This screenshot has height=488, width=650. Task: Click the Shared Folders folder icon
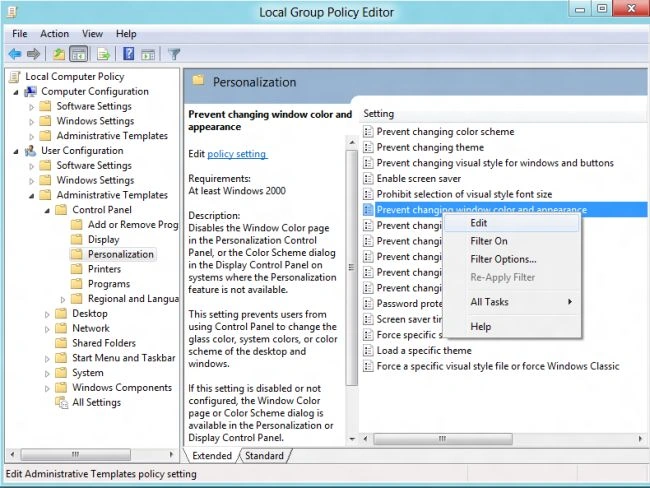click(61, 343)
